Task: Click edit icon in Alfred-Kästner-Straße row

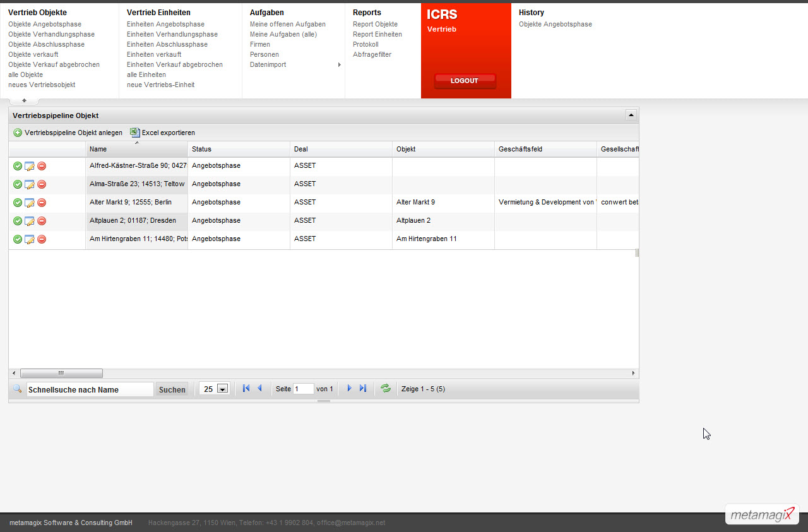Action: [30, 166]
